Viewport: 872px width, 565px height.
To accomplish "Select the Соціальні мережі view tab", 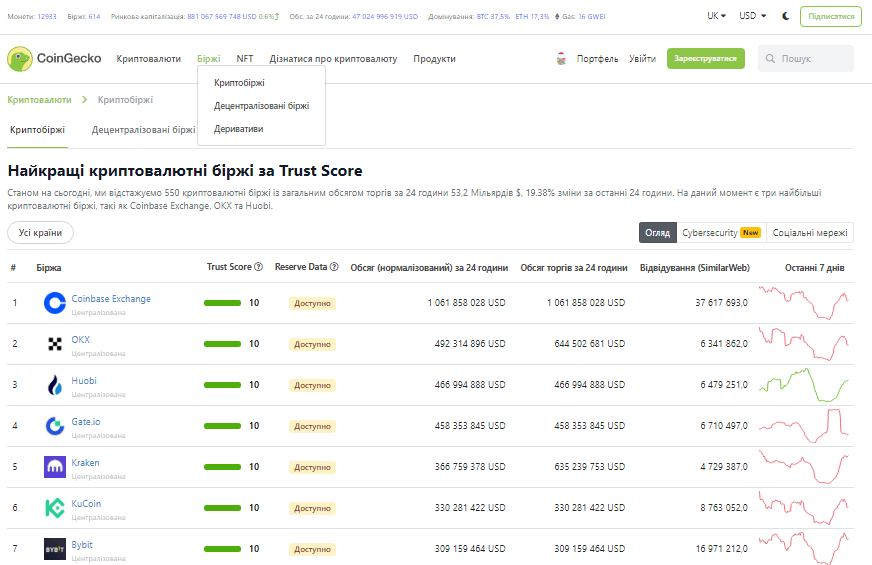I will (810, 232).
